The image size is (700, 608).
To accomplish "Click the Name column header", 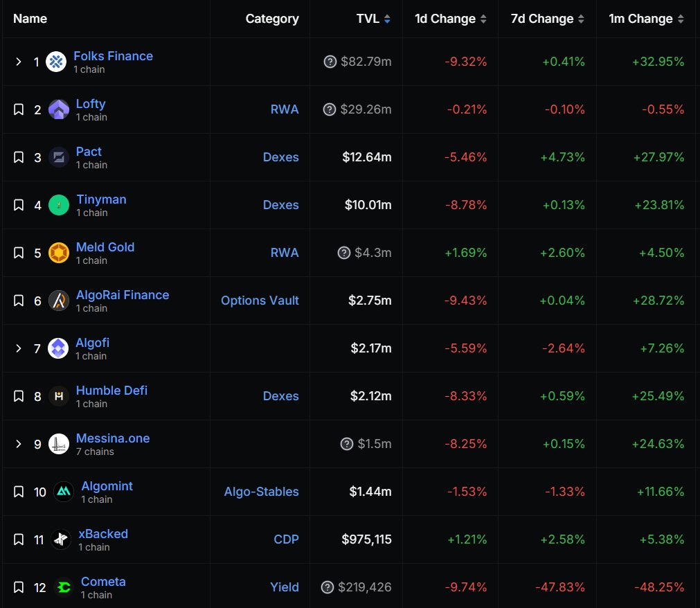I will coord(30,19).
